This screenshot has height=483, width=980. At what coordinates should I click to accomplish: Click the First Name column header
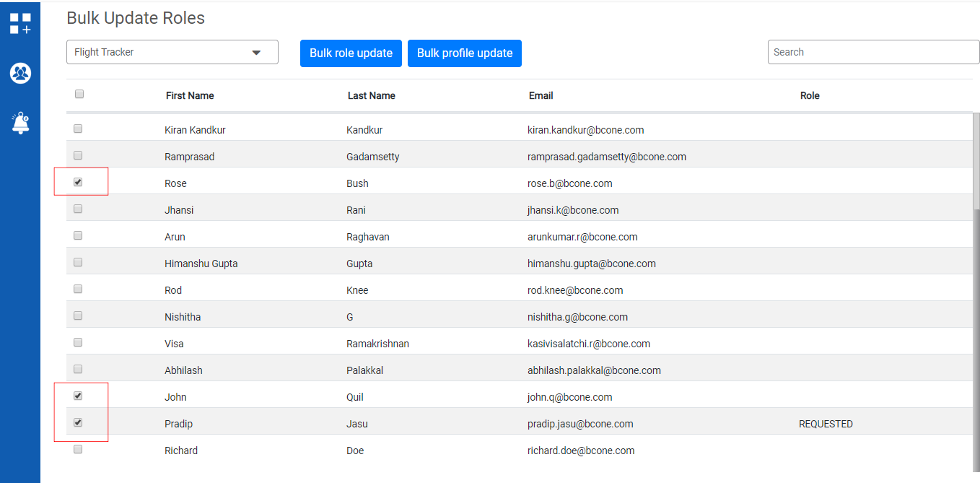pos(190,95)
